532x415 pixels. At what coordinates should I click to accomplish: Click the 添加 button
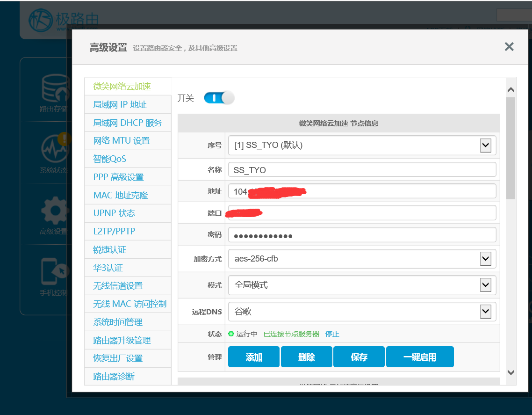pyautogui.click(x=254, y=357)
